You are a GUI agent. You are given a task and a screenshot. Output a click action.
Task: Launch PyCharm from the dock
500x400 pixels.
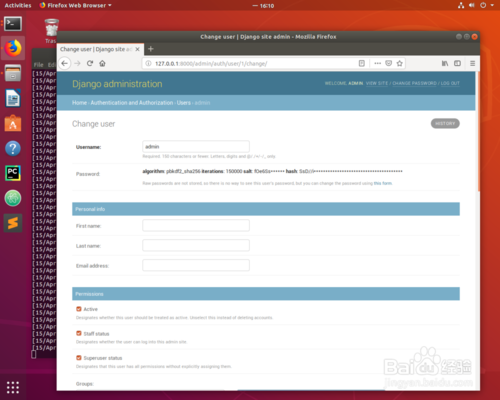[x=13, y=173]
